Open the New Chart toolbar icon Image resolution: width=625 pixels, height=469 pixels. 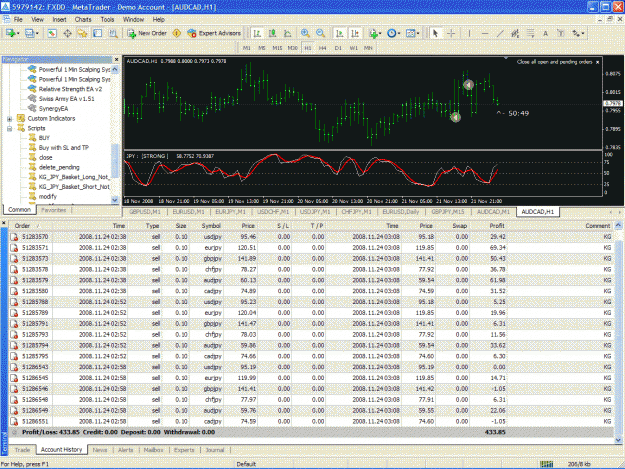coord(11,33)
